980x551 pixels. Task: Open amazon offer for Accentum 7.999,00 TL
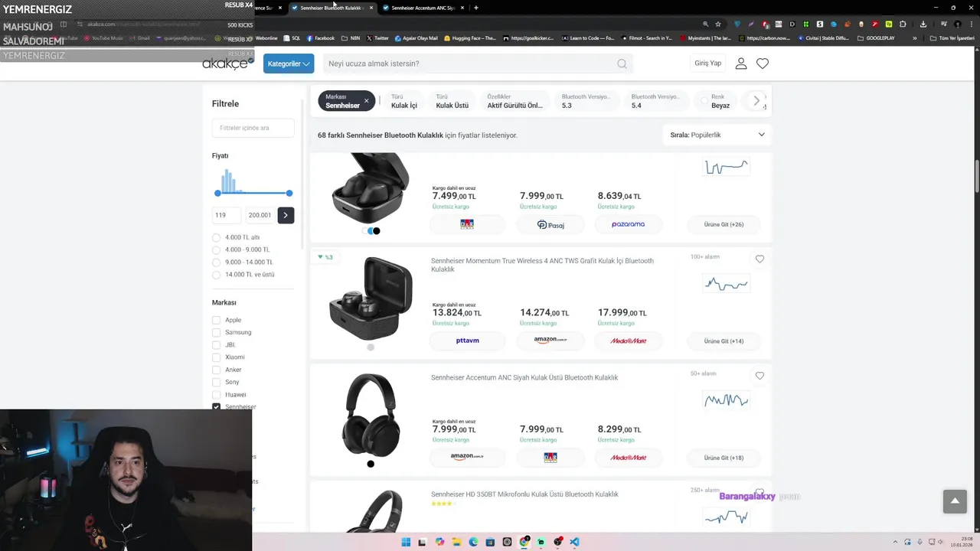[x=467, y=458]
